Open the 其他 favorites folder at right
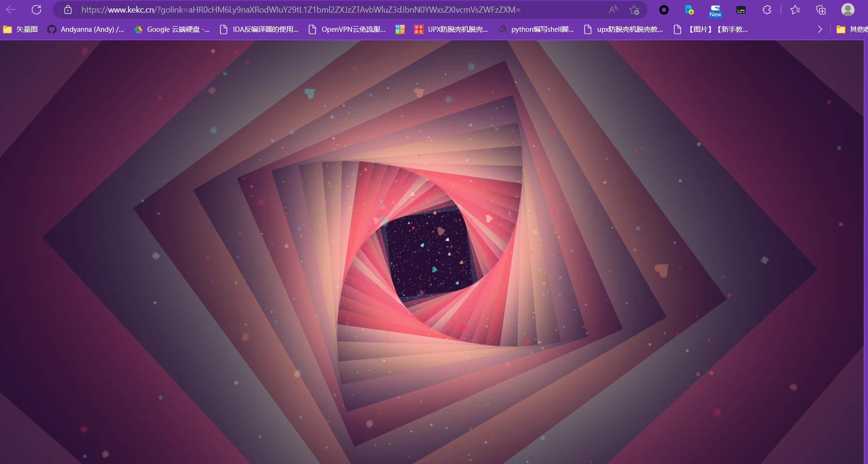The height and width of the screenshot is (464, 868). click(x=852, y=29)
